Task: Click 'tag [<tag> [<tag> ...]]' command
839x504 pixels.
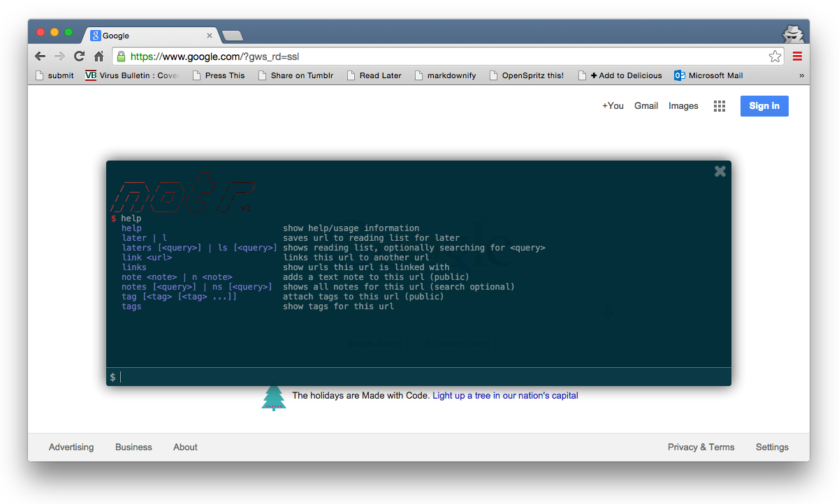Action: point(180,297)
